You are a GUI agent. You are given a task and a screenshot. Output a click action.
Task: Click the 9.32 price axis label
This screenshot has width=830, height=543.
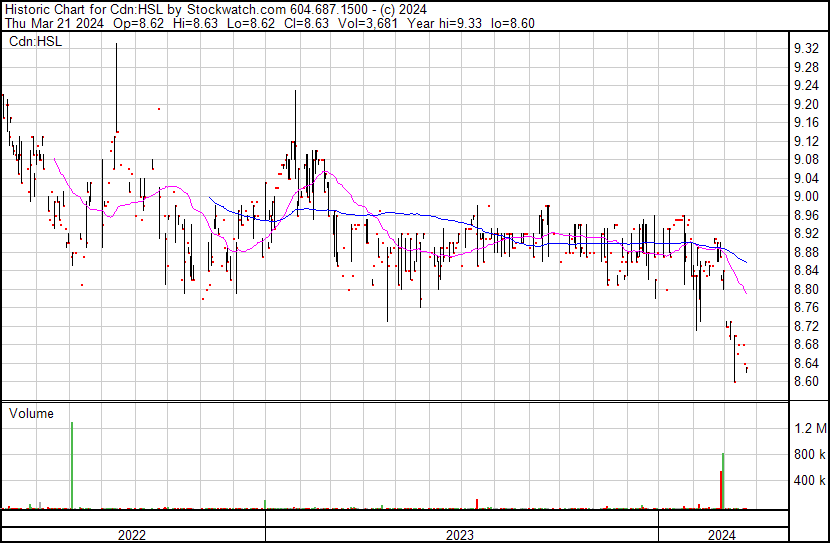point(806,48)
